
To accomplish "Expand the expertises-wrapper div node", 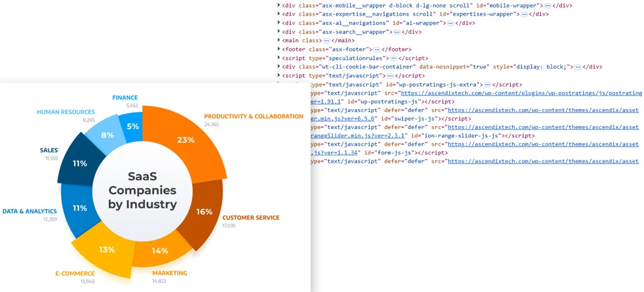I will (279, 14).
